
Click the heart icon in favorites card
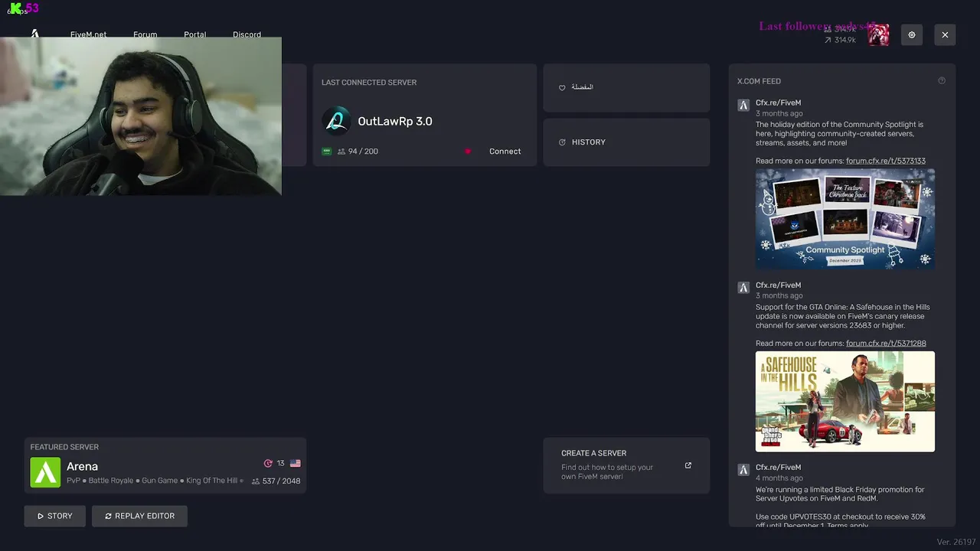pyautogui.click(x=562, y=87)
